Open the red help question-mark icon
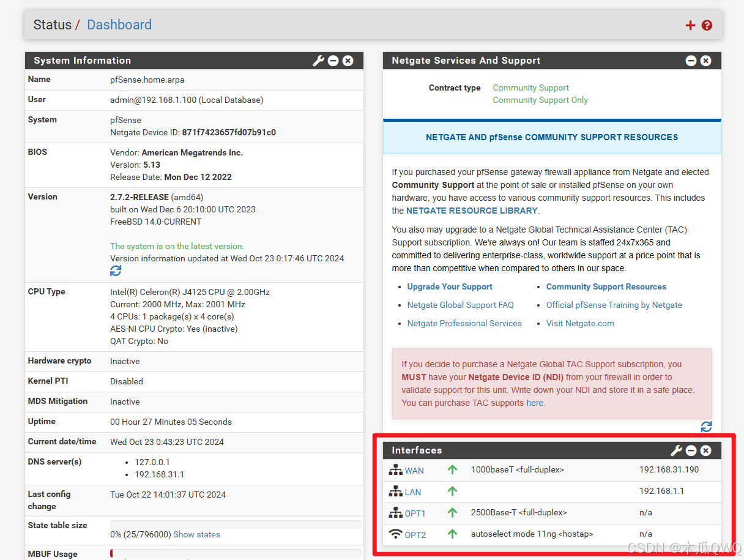The width and height of the screenshot is (744, 560). (707, 25)
